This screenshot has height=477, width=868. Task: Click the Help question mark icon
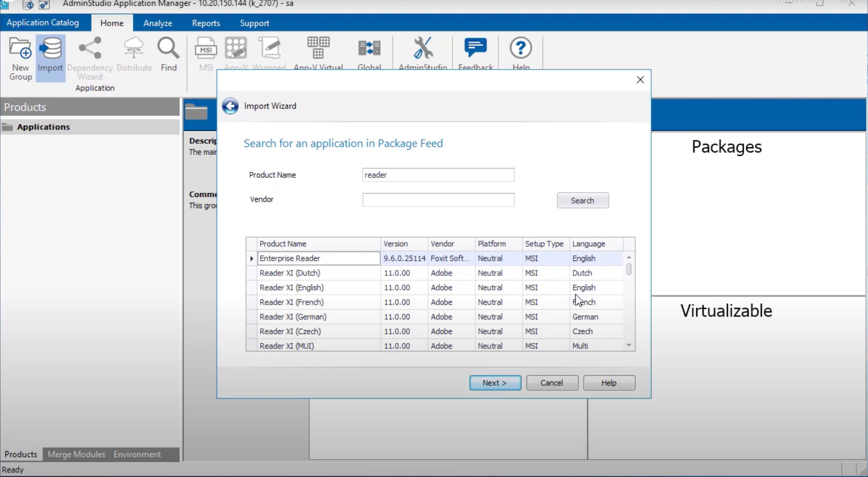[520, 47]
